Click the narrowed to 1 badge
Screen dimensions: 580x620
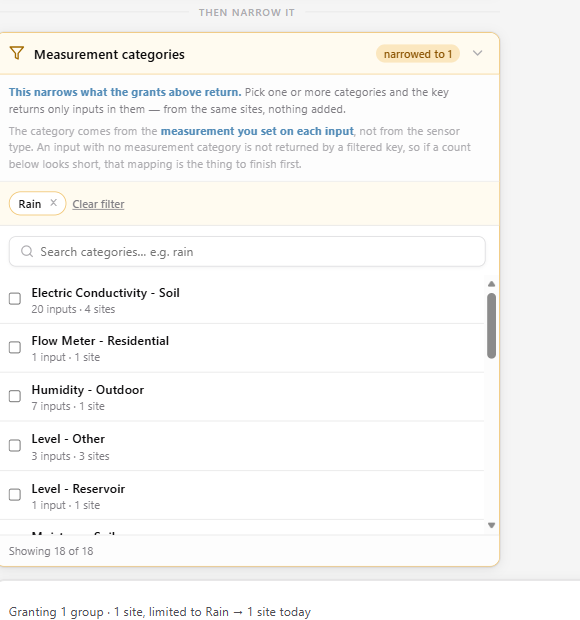(418, 54)
